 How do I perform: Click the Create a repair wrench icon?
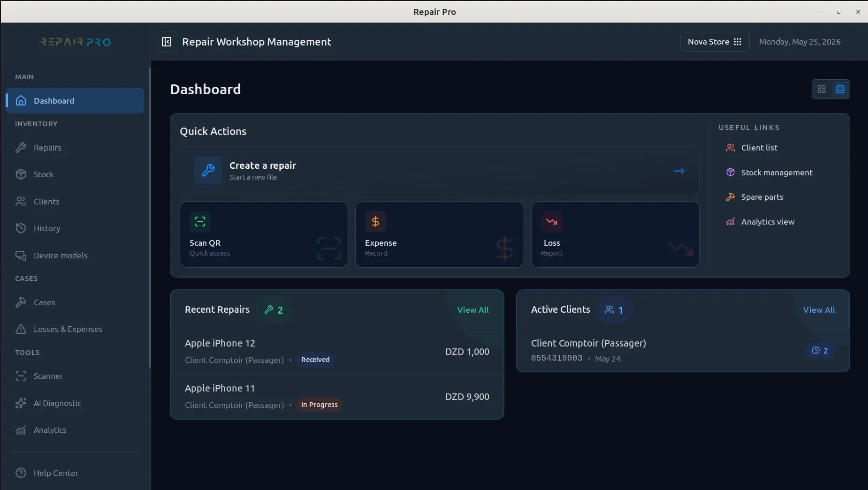(x=208, y=170)
